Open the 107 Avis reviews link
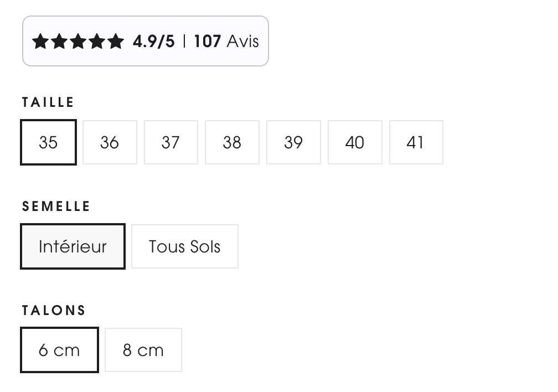Image resolution: width=558 pixels, height=392 pixels. [226, 42]
